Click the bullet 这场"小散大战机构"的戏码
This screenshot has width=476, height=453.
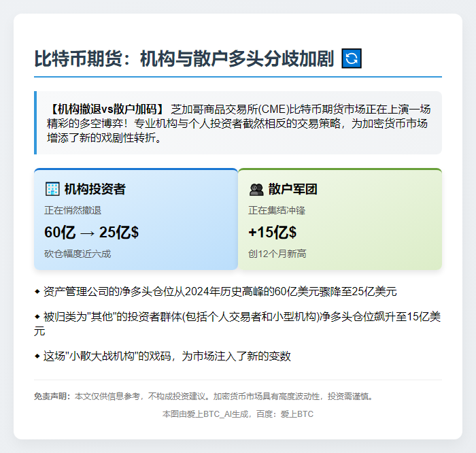pyautogui.click(x=163, y=356)
